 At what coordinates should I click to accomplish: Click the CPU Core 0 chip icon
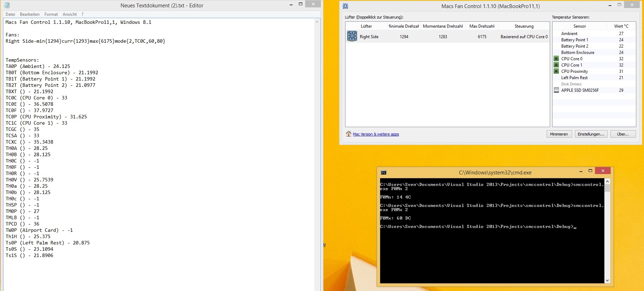(x=556, y=58)
